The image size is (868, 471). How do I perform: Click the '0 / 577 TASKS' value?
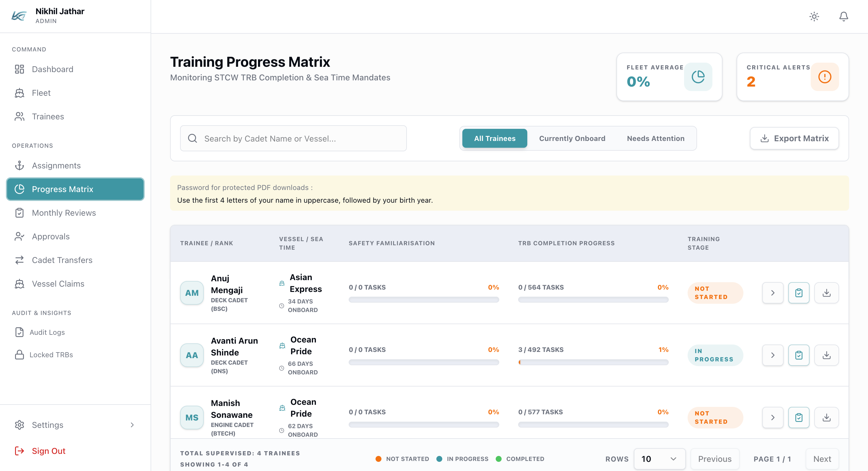point(540,412)
